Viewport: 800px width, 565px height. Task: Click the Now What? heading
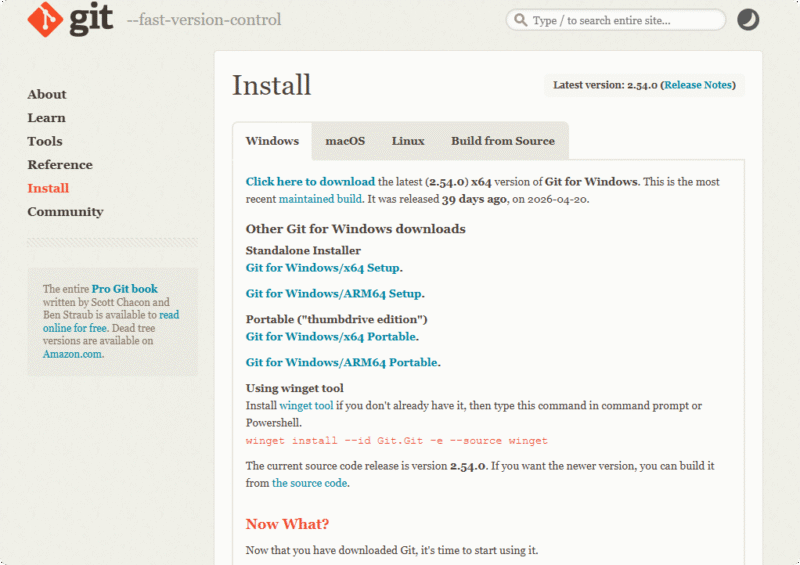287,524
